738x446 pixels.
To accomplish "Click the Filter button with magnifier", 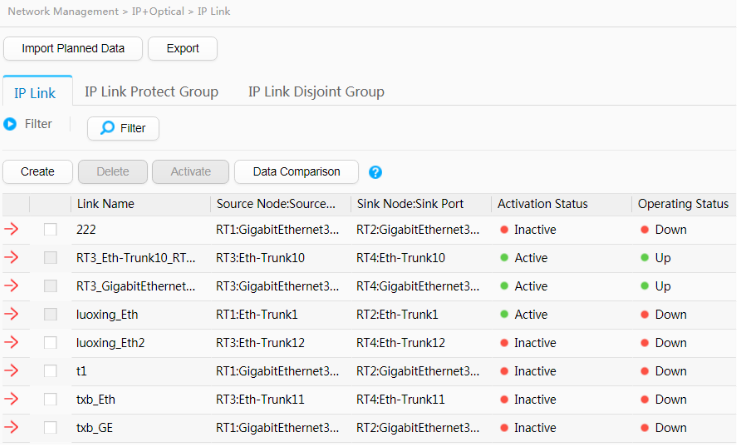I will point(123,128).
